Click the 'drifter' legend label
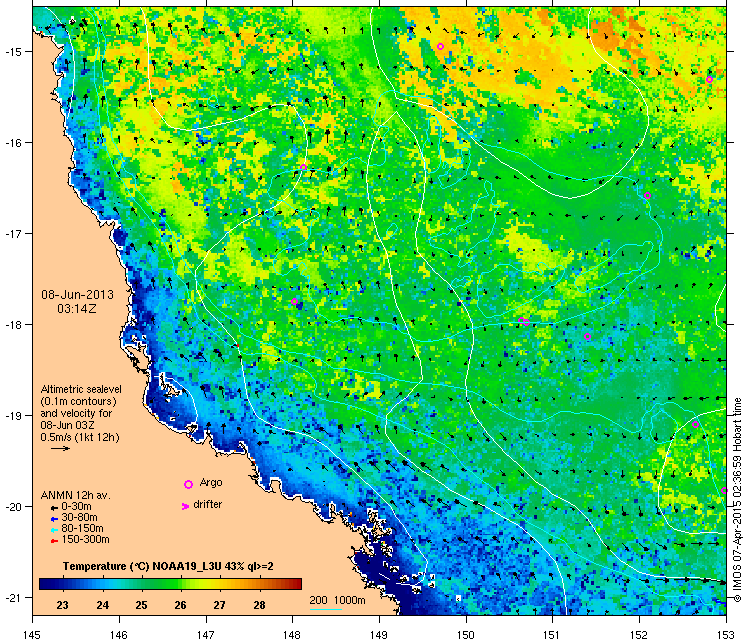Viewport: 750px width, 640px height. click(208, 504)
